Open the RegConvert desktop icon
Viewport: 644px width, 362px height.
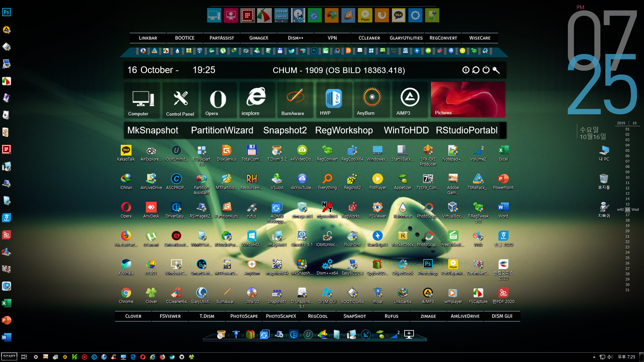pos(327,153)
